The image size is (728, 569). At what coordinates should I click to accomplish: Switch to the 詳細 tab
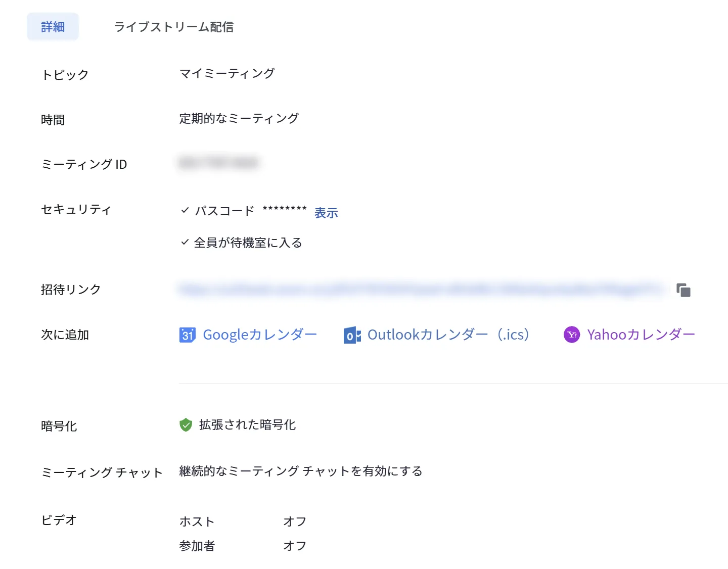point(53,27)
